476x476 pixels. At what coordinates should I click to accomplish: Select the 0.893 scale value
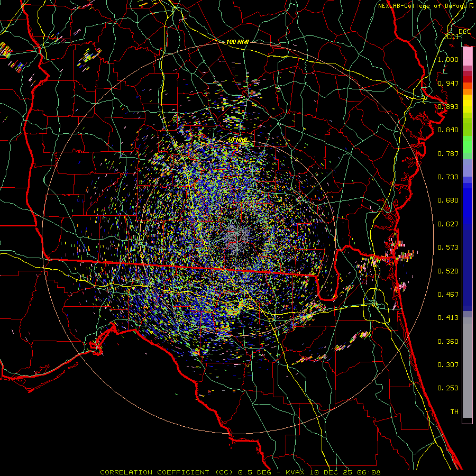pos(448,106)
